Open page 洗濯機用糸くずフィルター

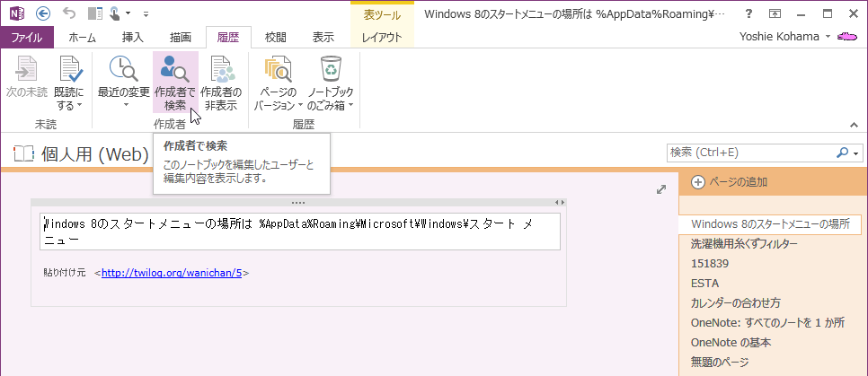pyautogui.click(x=745, y=244)
